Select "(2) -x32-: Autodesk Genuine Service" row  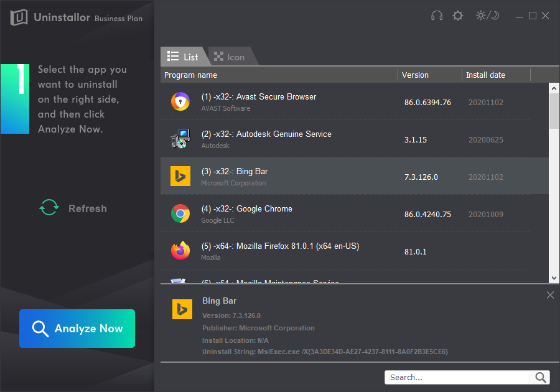(355, 139)
